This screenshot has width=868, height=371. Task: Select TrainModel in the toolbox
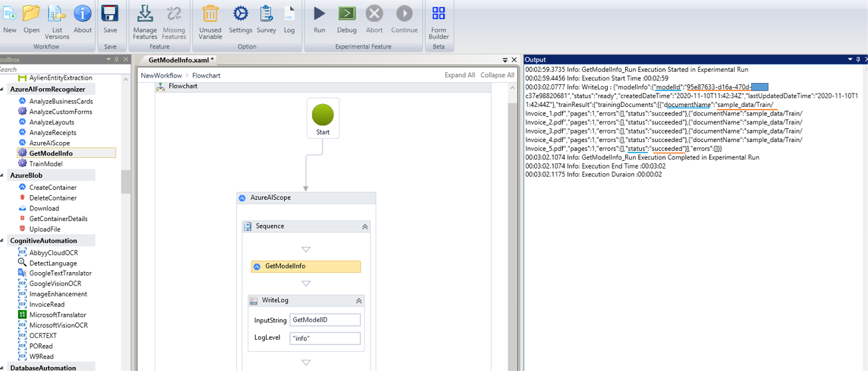pos(46,164)
